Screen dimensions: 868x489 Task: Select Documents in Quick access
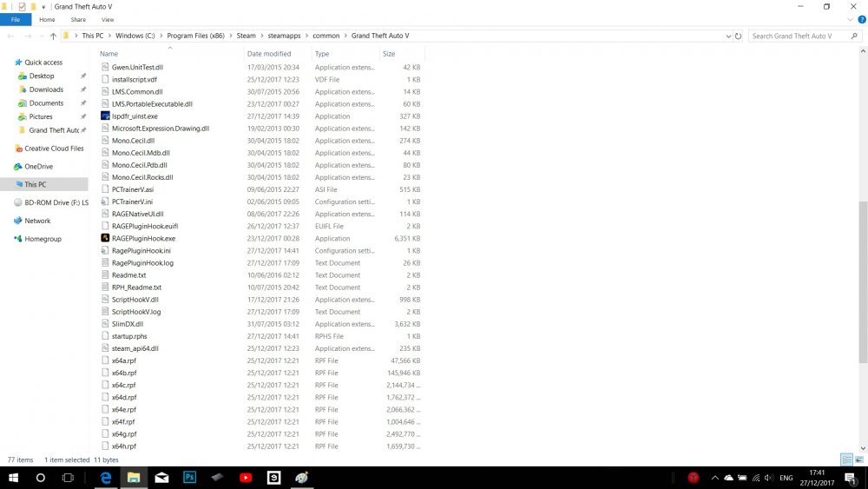click(x=46, y=103)
